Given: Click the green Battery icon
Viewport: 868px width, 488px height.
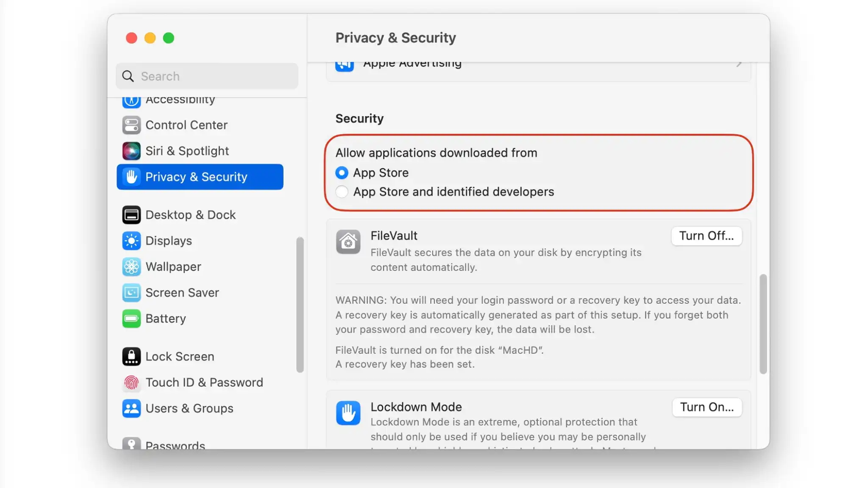Looking at the screenshot, I should [131, 319].
